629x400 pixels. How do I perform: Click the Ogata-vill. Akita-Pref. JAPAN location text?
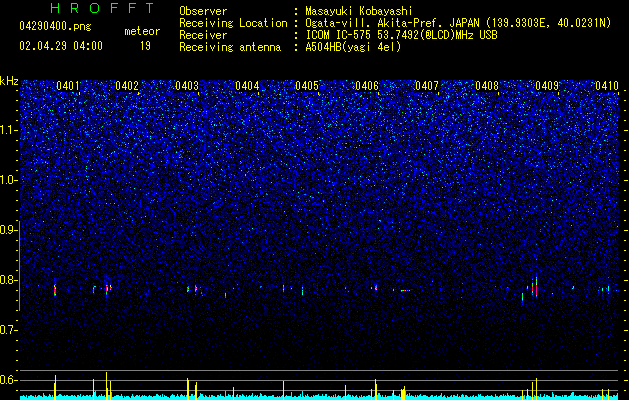click(x=458, y=23)
